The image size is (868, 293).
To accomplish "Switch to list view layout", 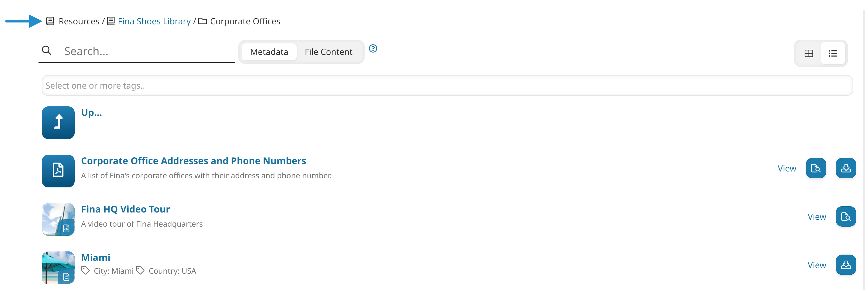I will 833,53.
